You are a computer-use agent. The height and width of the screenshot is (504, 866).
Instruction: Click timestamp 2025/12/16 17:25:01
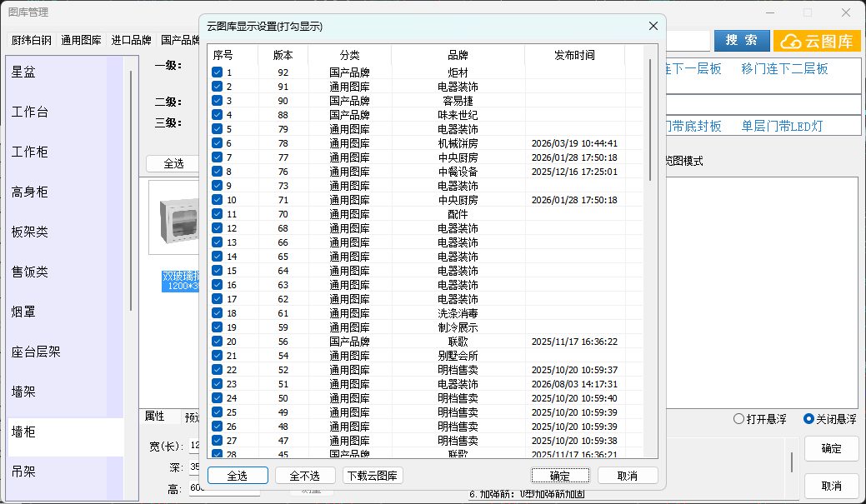[574, 171]
